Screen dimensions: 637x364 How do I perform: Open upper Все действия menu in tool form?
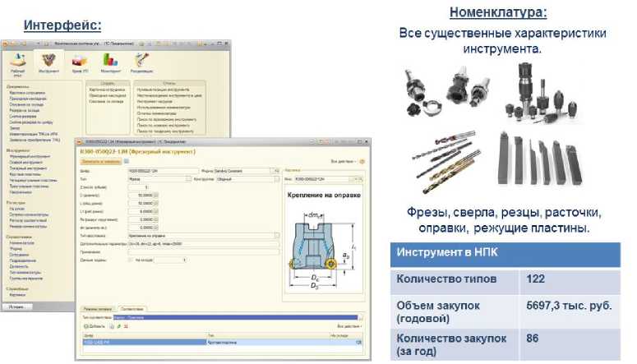(x=344, y=161)
